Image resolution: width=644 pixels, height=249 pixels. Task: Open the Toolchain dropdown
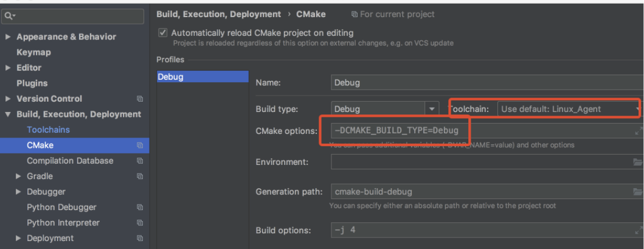(638, 109)
